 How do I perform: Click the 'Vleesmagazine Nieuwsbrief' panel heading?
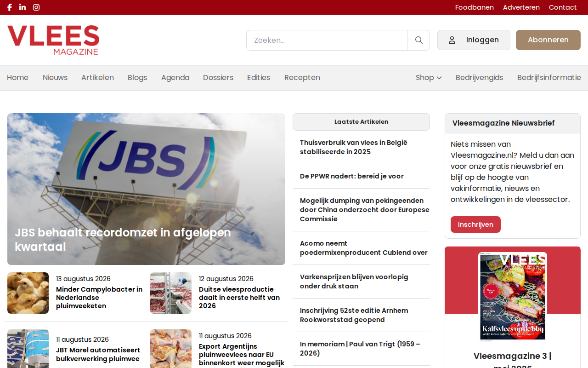pos(503,123)
